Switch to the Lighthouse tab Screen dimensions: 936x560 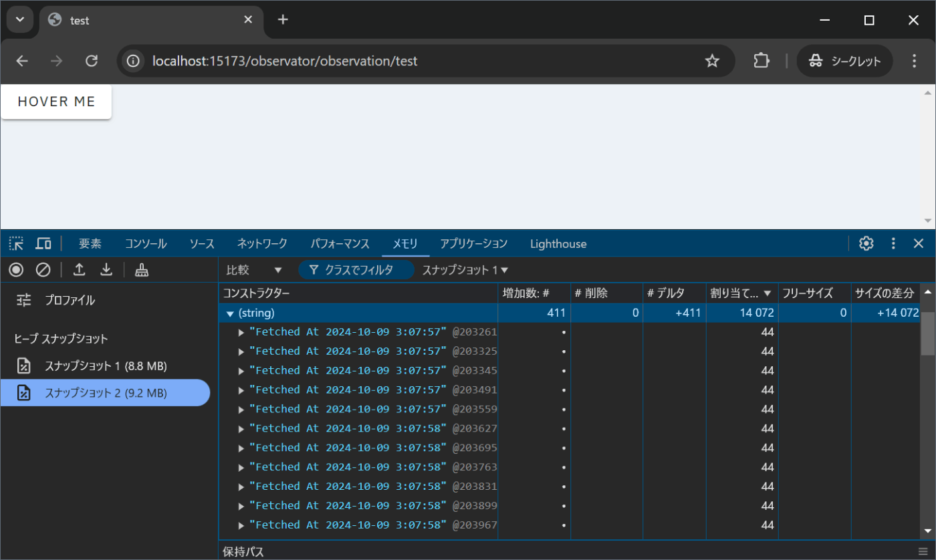558,244
